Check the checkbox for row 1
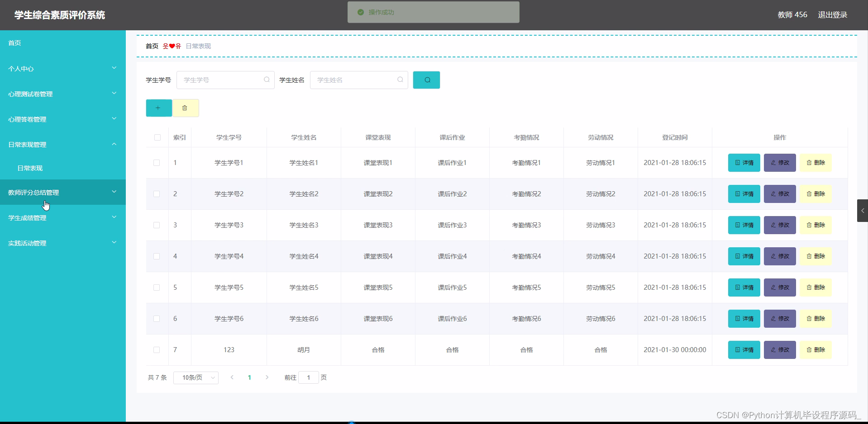The image size is (868, 424). (157, 163)
